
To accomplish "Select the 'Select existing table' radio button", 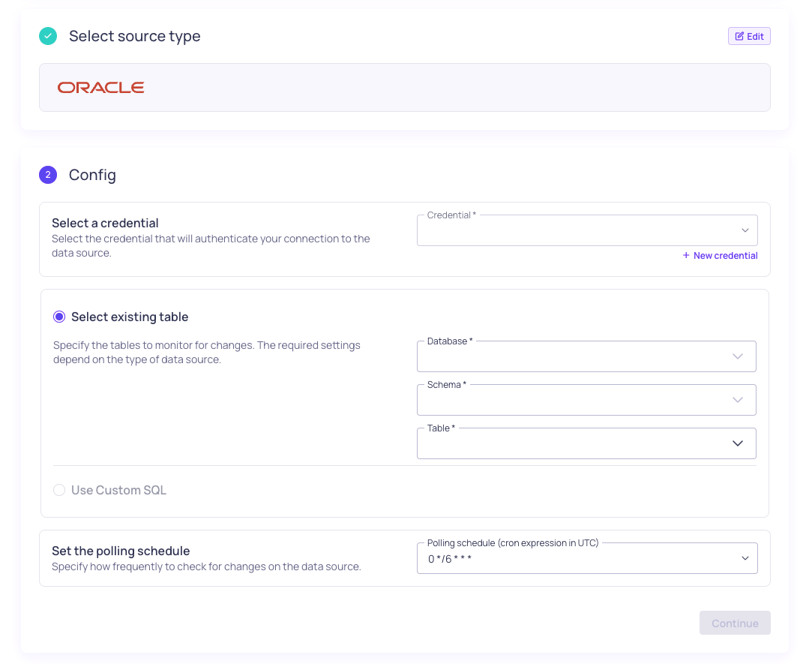I will pyautogui.click(x=59, y=317).
